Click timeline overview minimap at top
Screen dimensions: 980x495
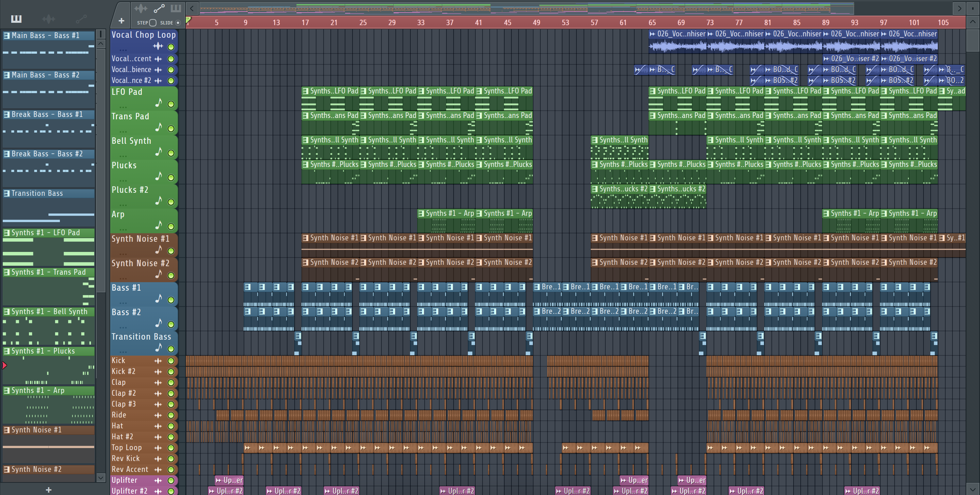526,8
